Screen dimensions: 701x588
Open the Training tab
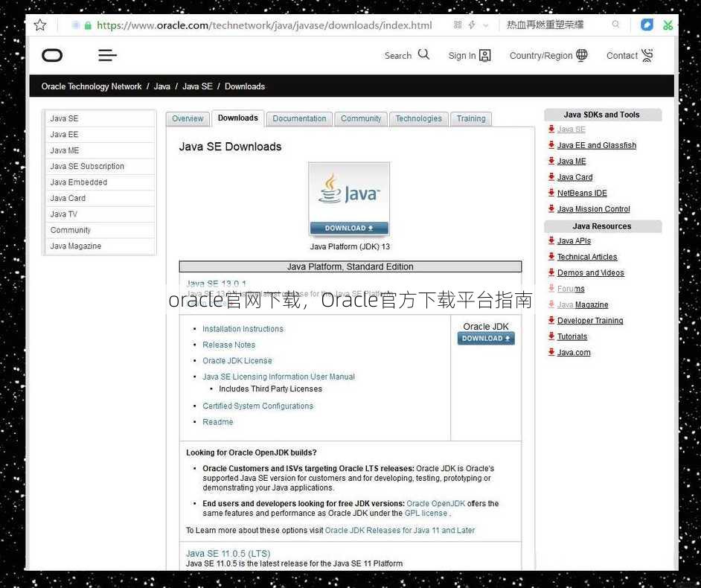coord(471,118)
